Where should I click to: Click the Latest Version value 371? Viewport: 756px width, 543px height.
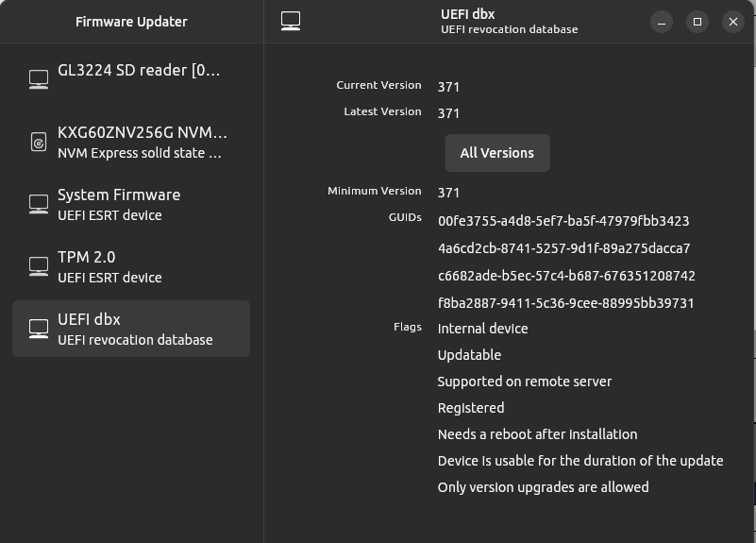(448, 113)
